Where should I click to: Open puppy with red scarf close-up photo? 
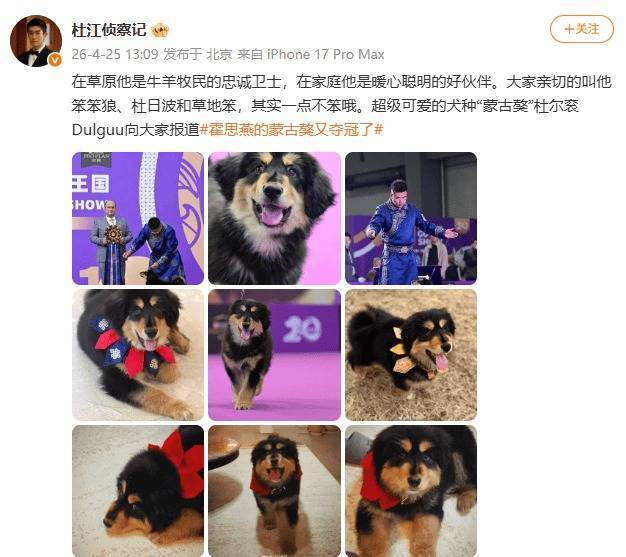point(411,491)
